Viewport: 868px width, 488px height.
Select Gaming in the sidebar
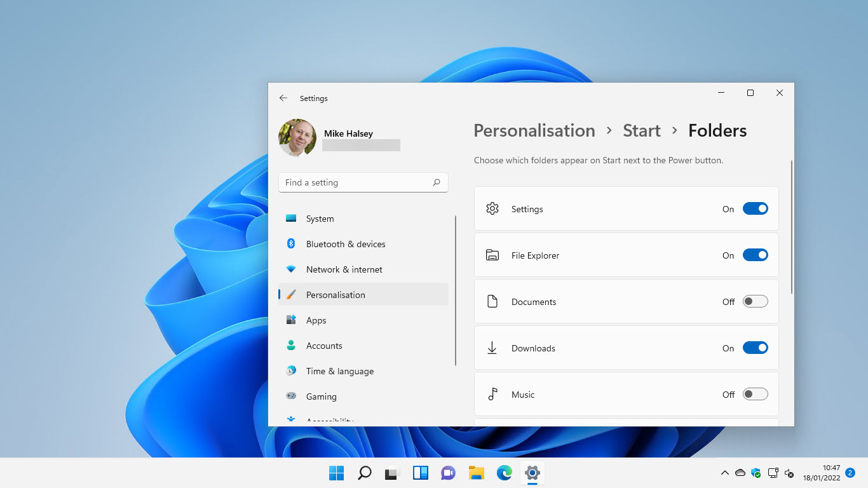click(363, 396)
